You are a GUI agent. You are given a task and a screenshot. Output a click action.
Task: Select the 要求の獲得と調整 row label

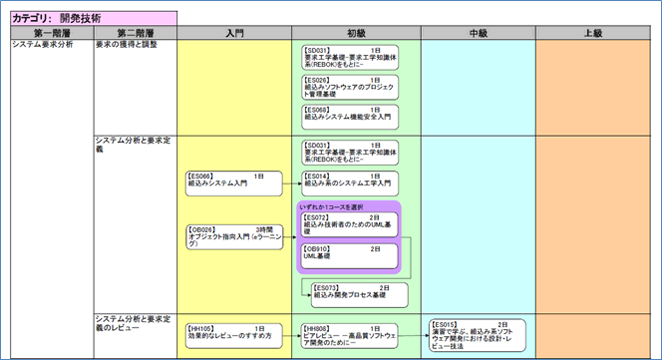126,44
